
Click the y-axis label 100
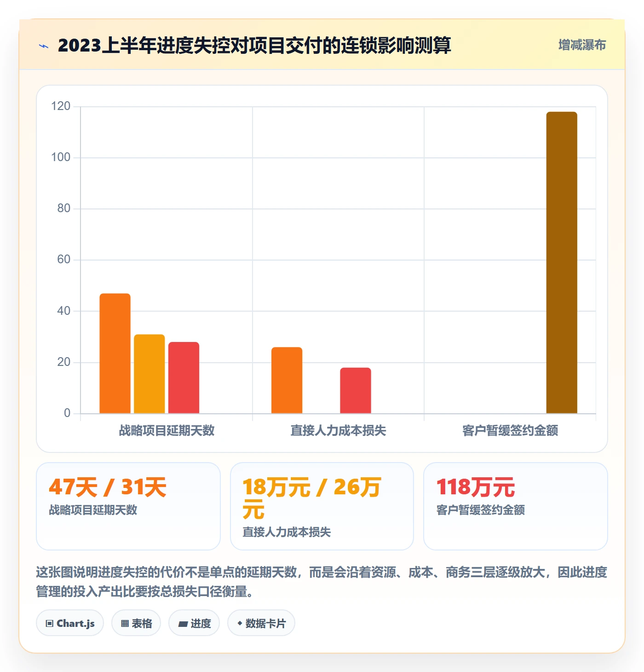[x=61, y=157]
